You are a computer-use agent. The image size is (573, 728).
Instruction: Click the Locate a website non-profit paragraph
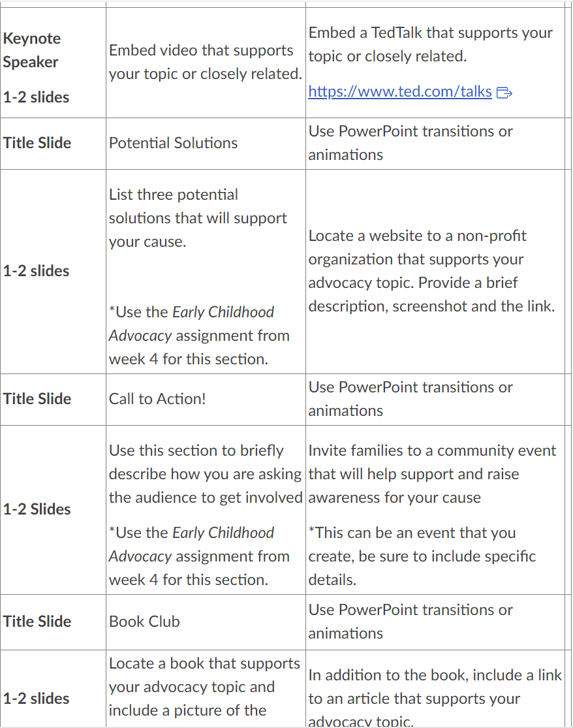431,271
